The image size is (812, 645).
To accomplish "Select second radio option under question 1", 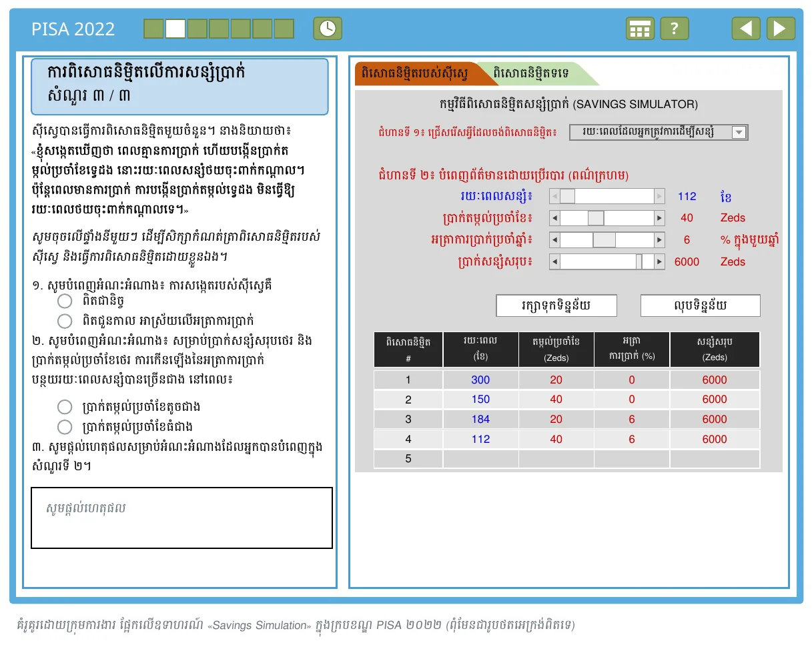I will tap(65, 321).
